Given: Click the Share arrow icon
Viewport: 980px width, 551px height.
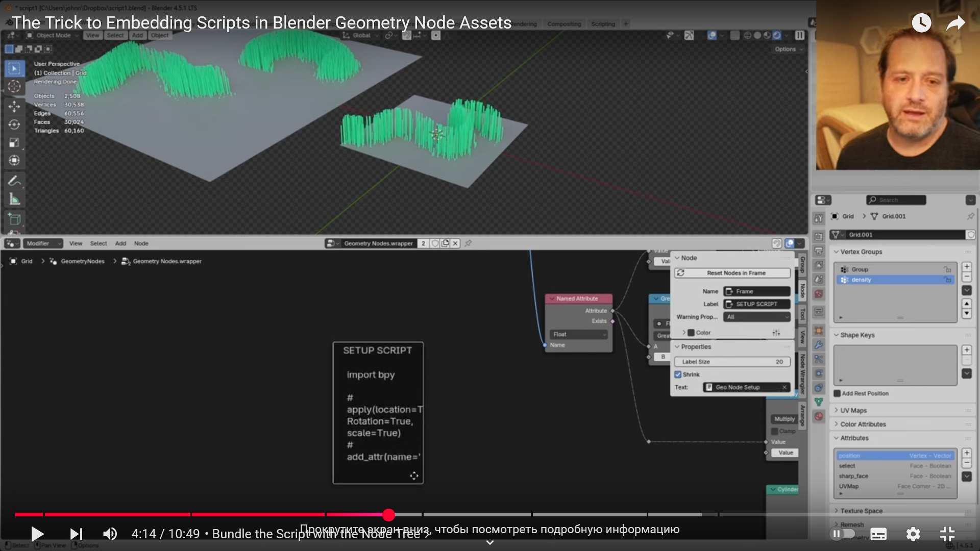Looking at the screenshot, I should [x=955, y=23].
